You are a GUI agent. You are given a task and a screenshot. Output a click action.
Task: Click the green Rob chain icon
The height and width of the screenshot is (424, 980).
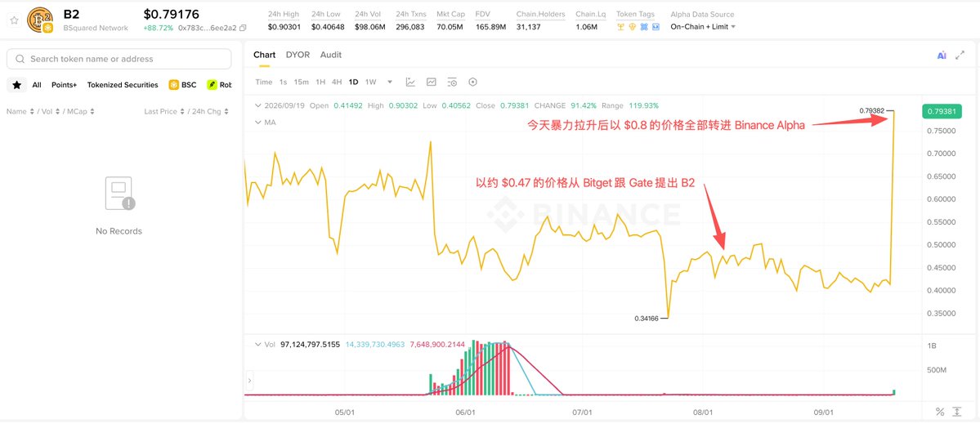click(212, 85)
